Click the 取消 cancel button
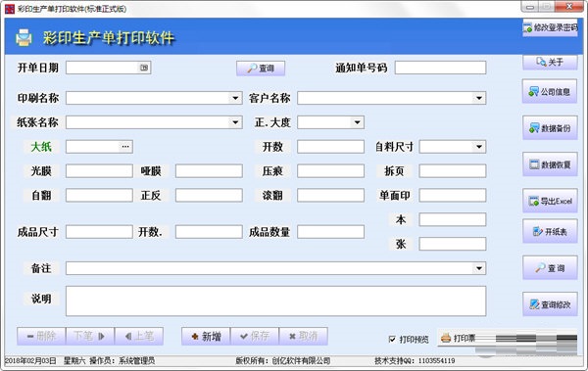The height and width of the screenshot is (371, 588). click(304, 336)
